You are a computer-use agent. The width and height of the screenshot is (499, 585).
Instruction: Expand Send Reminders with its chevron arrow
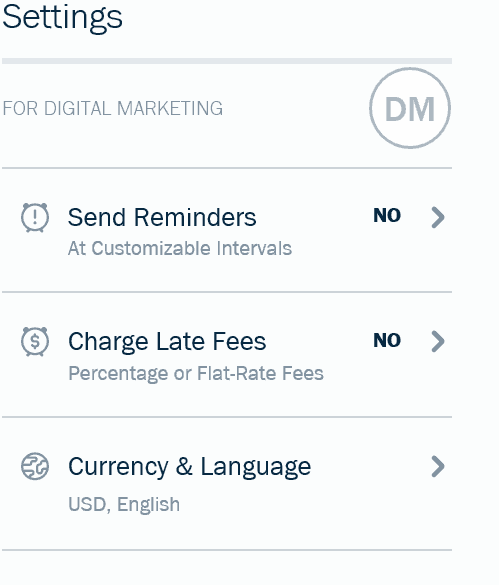438,217
